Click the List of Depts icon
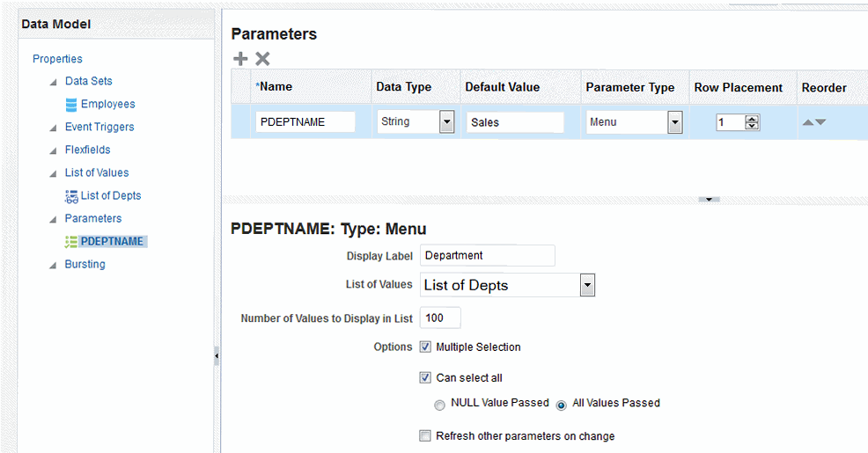This screenshot has width=868, height=453. pyautogui.click(x=71, y=196)
